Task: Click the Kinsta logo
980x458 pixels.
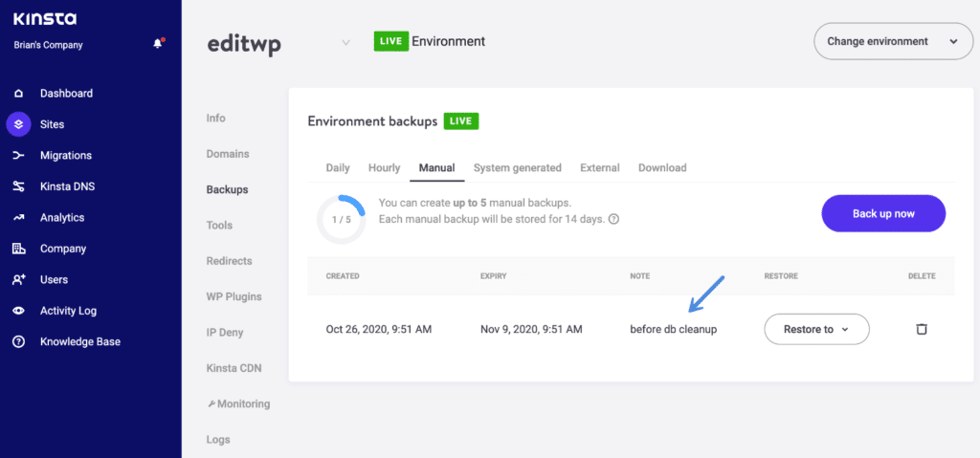Action: pos(45,19)
